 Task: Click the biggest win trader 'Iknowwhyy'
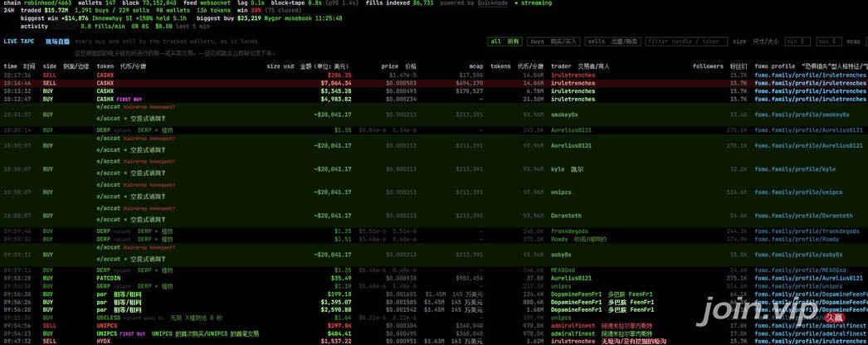pyautogui.click(x=107, y=18)
